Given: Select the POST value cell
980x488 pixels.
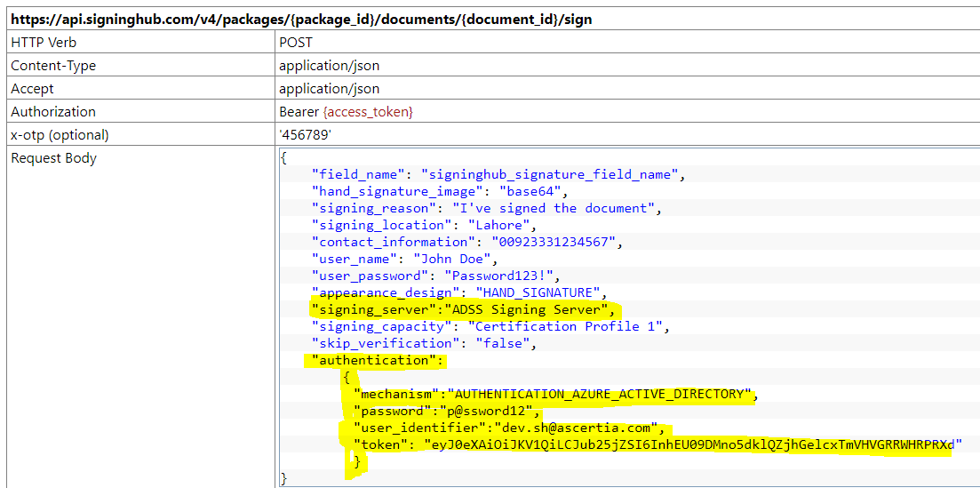Looking at the screenshot, I should click(296, 43).
